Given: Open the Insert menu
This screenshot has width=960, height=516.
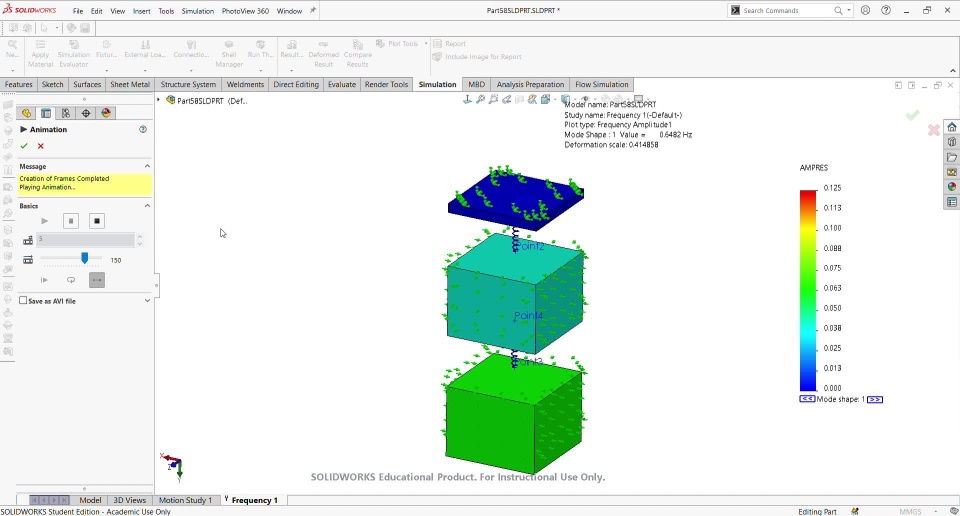Looking at the screenshot, I should (x=141, y=11).
